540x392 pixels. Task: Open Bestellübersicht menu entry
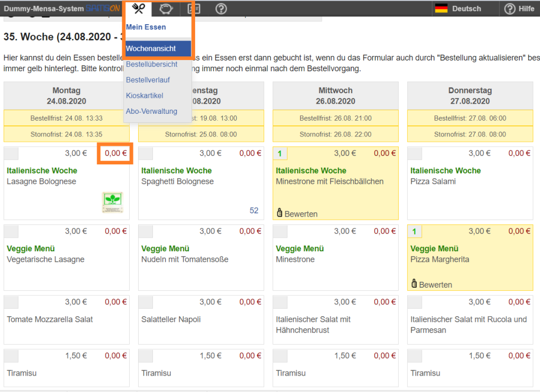(151, 64)
